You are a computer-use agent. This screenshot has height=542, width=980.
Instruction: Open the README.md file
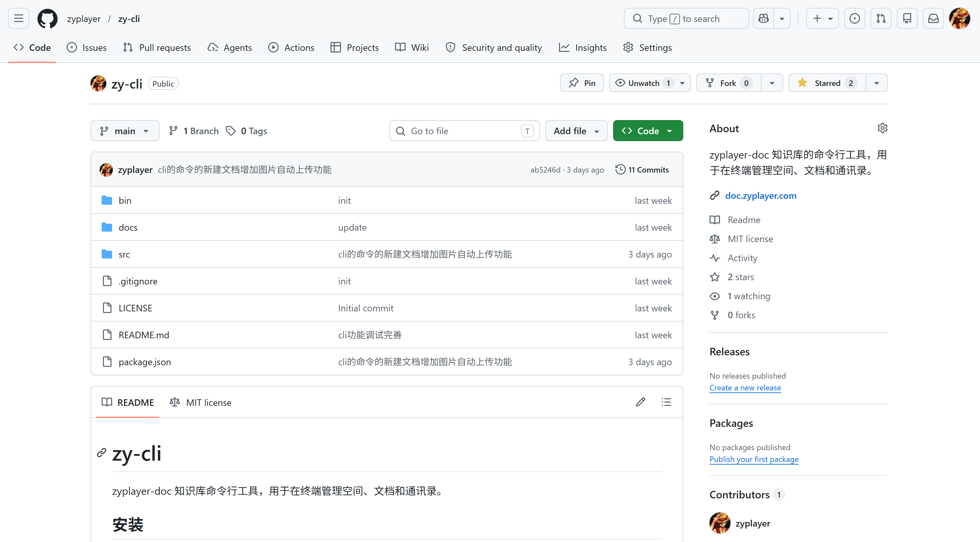(x=144, y=335)
